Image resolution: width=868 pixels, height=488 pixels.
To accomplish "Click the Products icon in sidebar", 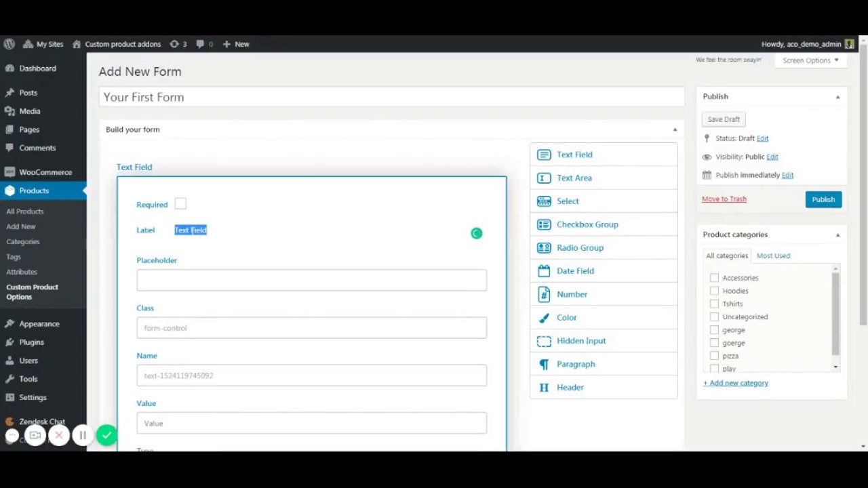I will [9, 190].
